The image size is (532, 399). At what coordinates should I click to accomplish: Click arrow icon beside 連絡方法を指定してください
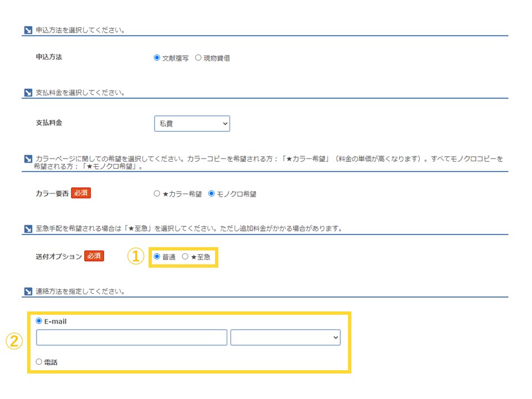tap(28, 291)
